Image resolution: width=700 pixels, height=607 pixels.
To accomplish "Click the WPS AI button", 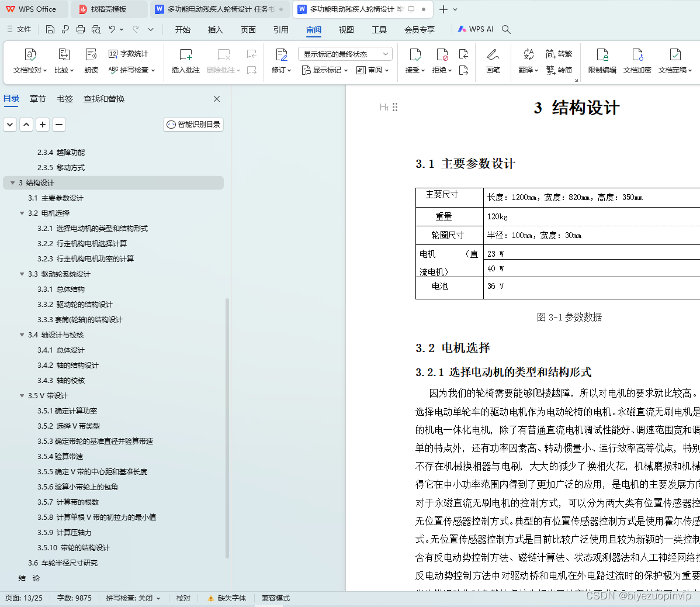I will coord(476,29).
